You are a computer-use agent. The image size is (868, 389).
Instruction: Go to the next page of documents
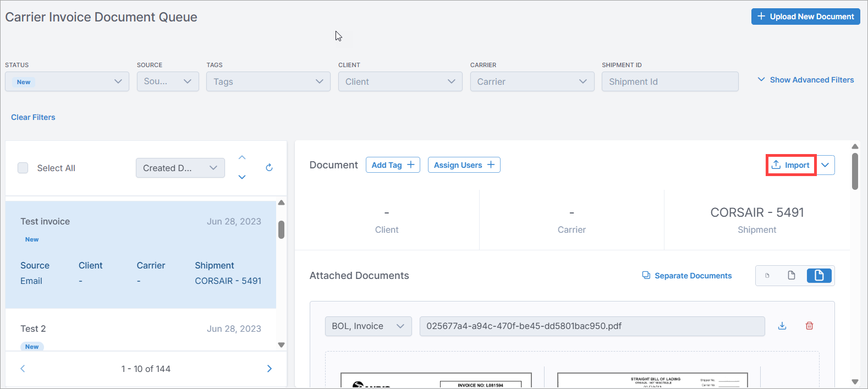270,369
